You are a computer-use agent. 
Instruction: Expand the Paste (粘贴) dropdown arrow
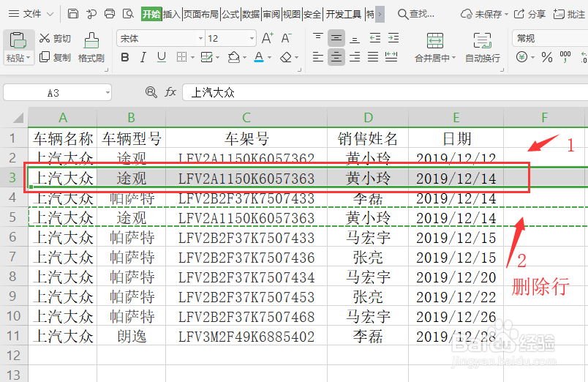point(28,58)
